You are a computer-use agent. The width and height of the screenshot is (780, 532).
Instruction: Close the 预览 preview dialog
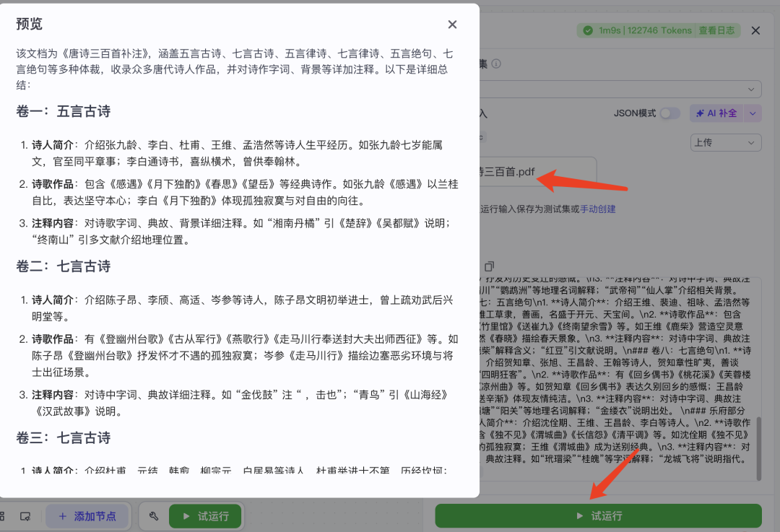[x=452, y=24]
